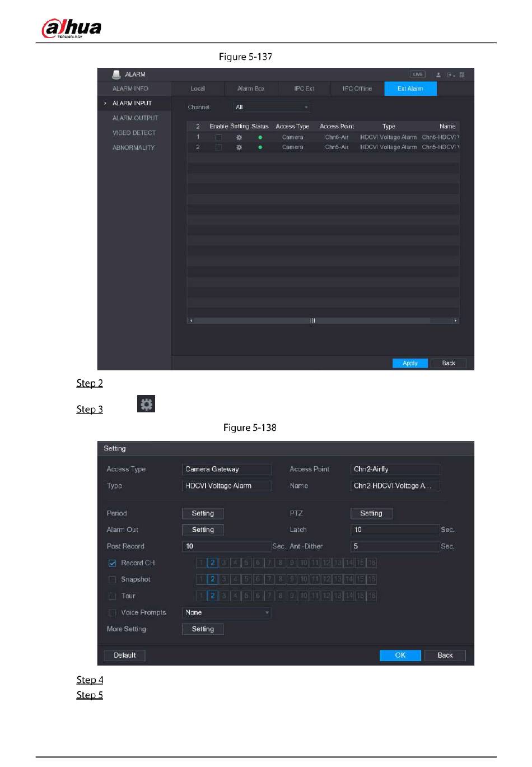Open settings gear for row 1 Chn6-Air

tap(239, 137)
